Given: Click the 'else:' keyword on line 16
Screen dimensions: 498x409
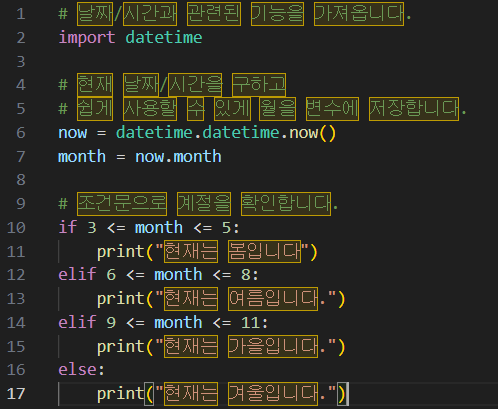Looking at the screenshot, I should [82, 370].
